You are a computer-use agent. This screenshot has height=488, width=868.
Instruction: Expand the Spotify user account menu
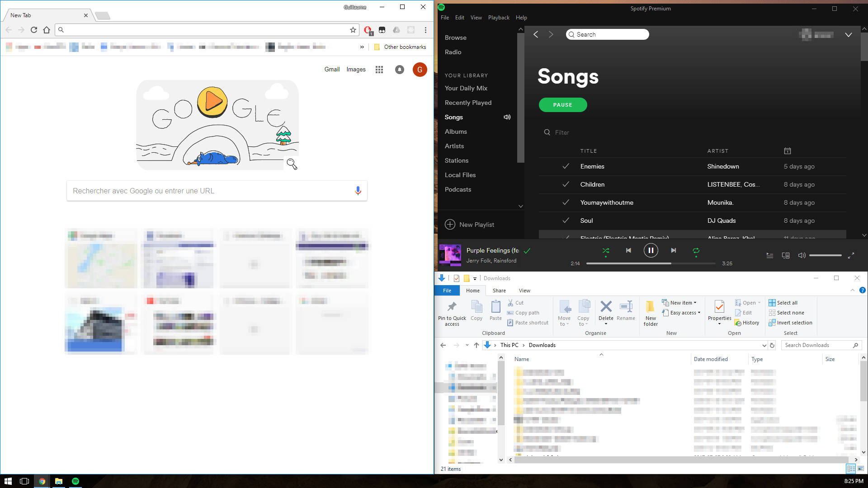849,35
